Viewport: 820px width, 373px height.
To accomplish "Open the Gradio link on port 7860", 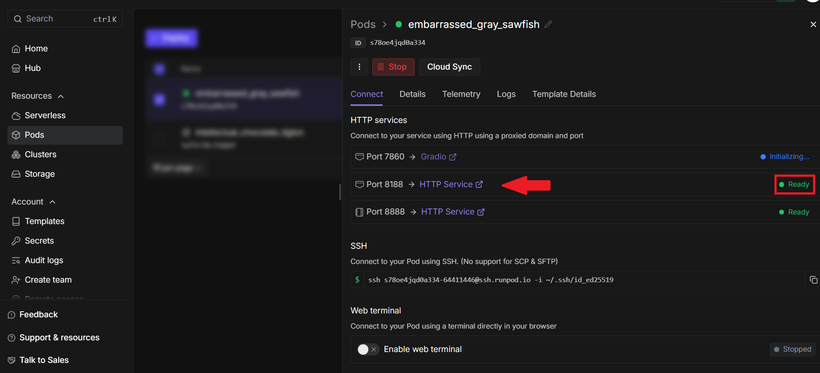I will tap(438, 157).
